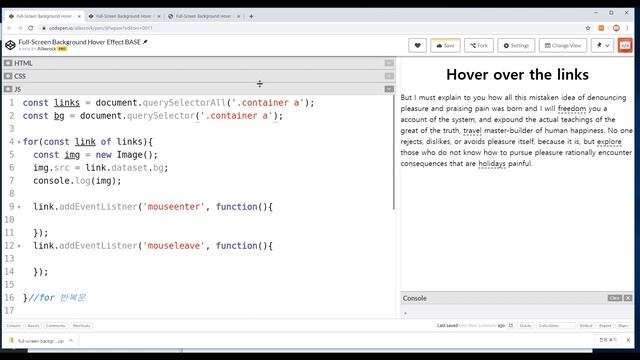Screen dimensions: 640x360
Task: Click the Alikerock author name
Action: click(x=47, y=49)
